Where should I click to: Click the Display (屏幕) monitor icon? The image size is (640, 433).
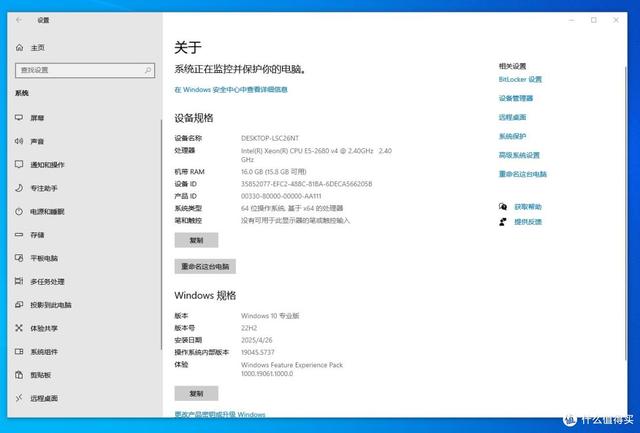pyautogui.click(x=19, y=118)
